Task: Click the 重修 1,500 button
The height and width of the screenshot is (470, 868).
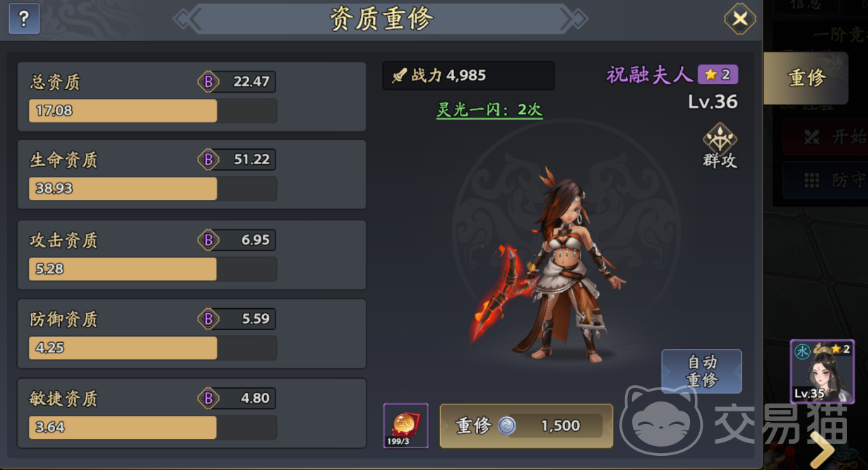Action: point(526,425)
